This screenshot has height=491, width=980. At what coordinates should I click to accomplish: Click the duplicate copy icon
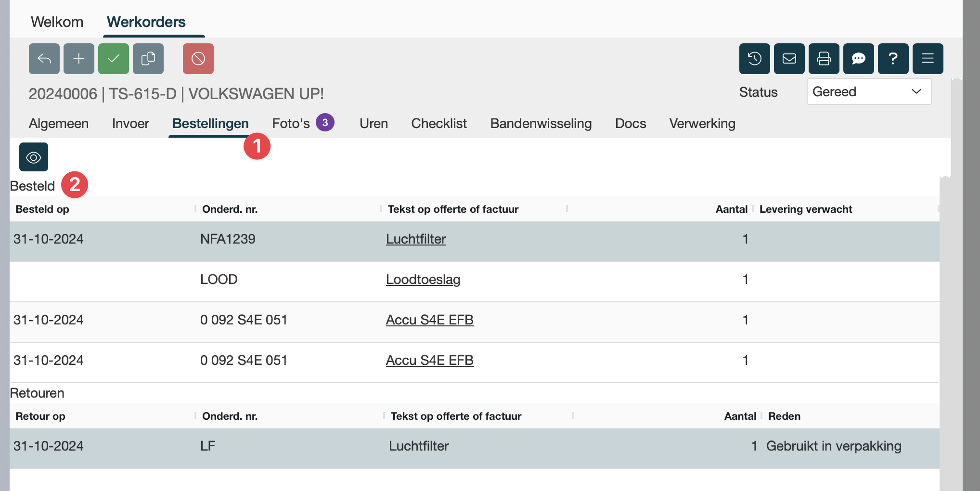click(x=148, y=59)
